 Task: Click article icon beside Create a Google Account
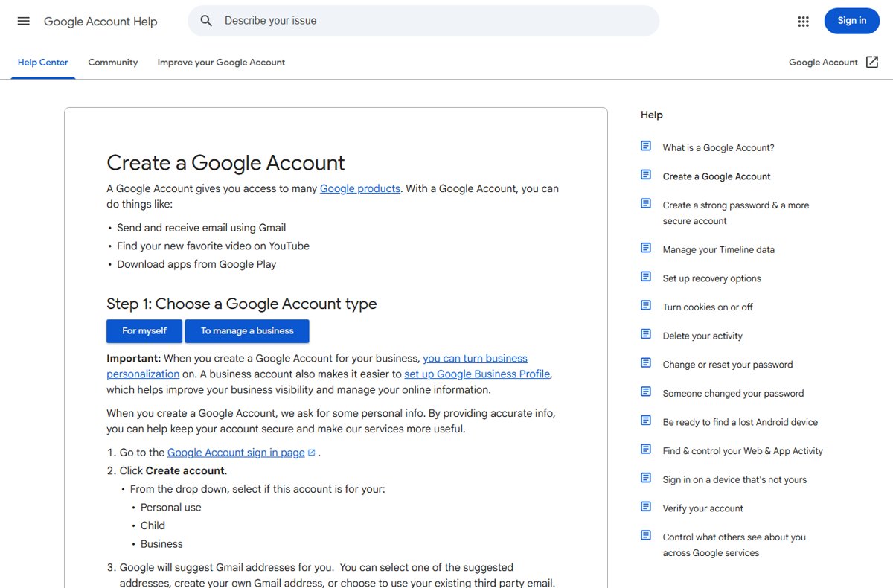pos(646,175)
